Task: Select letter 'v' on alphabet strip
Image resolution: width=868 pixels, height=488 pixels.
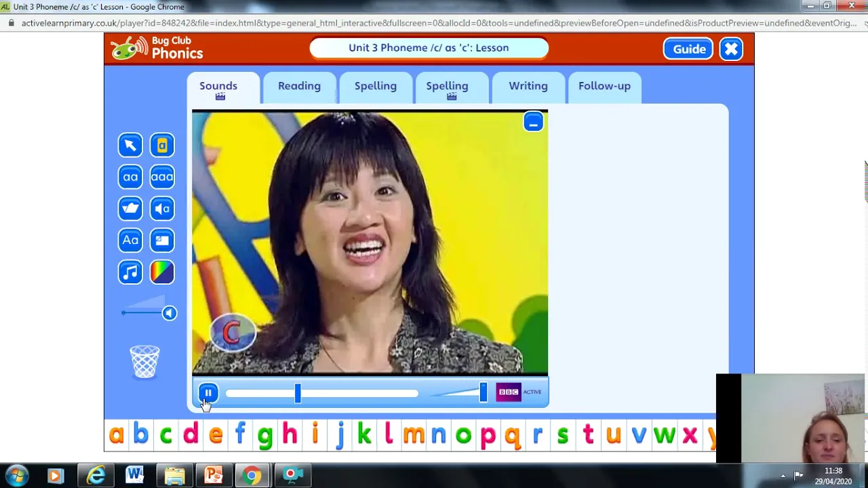Action: (x=639, y=435)
